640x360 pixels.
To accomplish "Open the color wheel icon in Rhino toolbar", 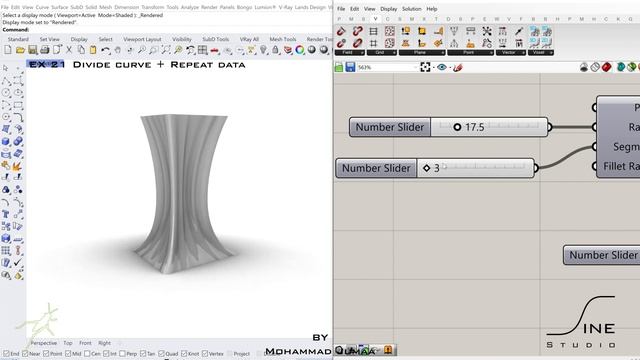I will (x=300, y=50).
